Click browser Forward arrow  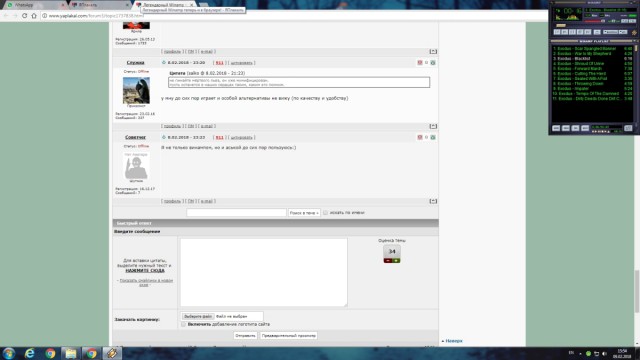click(15, 16)
